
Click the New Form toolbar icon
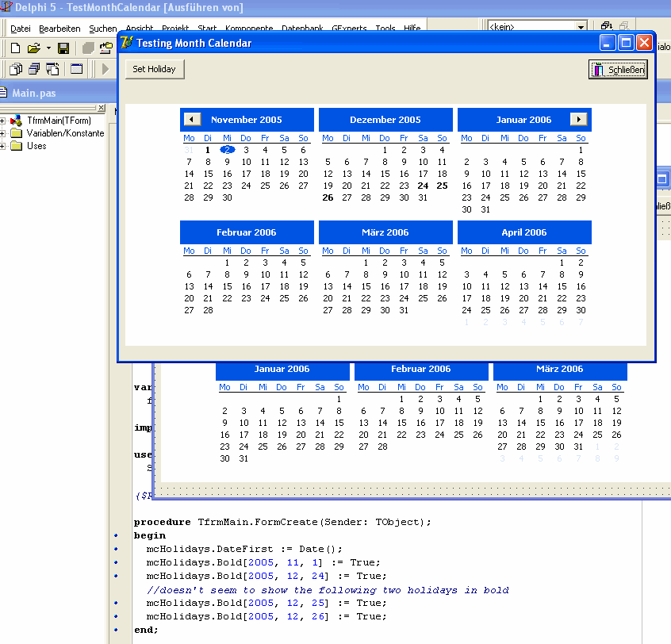(x=76, y=69)
